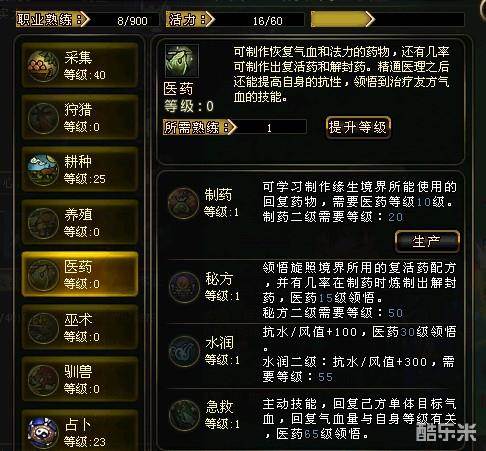This screenshot has width=486, height=451.
Task: Select the highlighted 医药 profession tab
Action: click(80, 274)
